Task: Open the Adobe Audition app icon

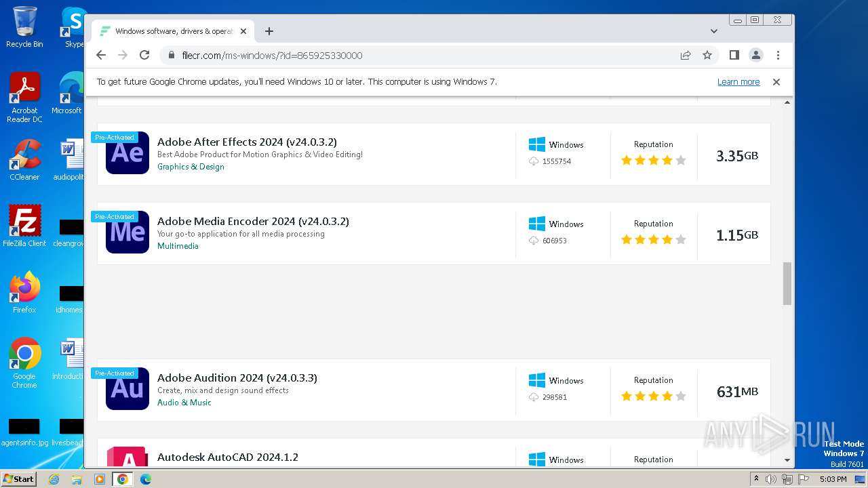Action: [x=127, y=389]
